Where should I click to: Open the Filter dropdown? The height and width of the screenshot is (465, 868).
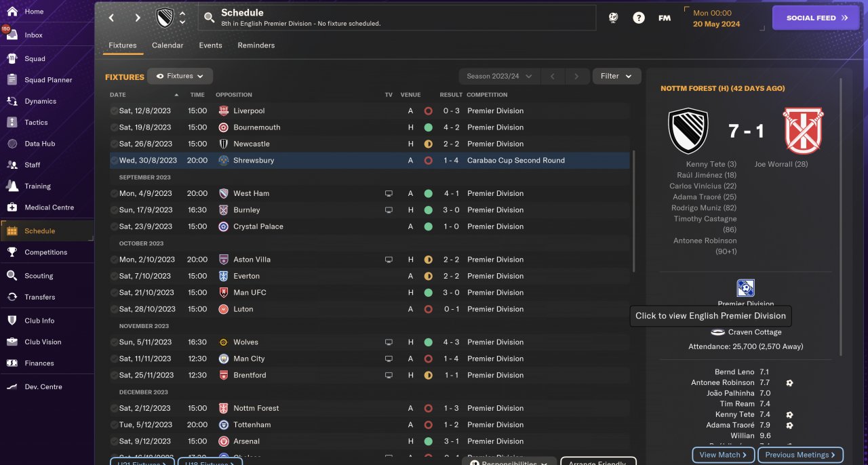[x=616, y=76]
